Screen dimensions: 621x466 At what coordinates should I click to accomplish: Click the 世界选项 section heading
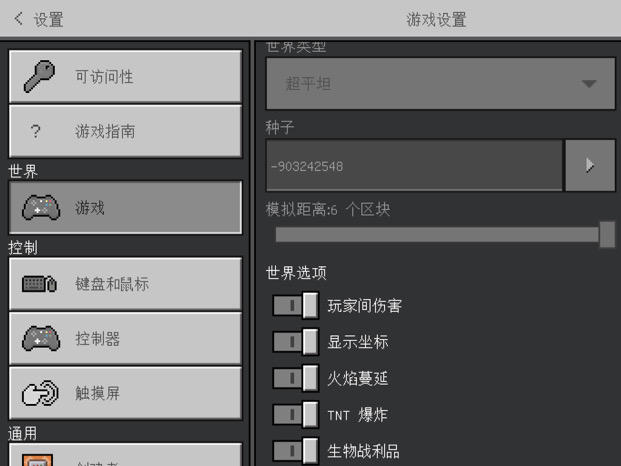click(296, 273)
